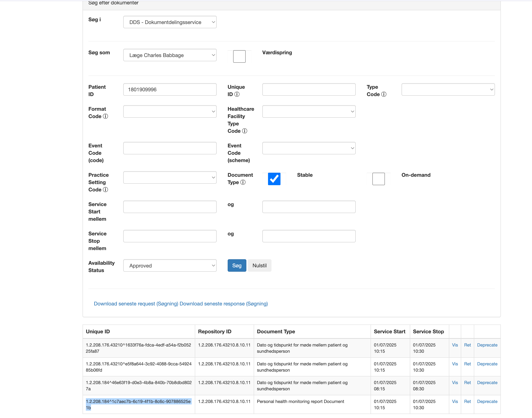Click the Type Code info icon
Viewport: 532px width, 418px height.
point(384,94)
